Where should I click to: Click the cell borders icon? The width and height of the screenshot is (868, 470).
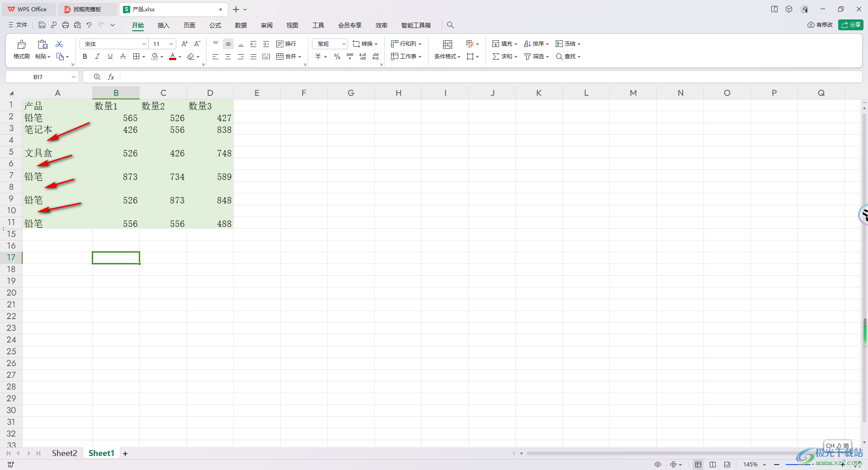[136, 56]
